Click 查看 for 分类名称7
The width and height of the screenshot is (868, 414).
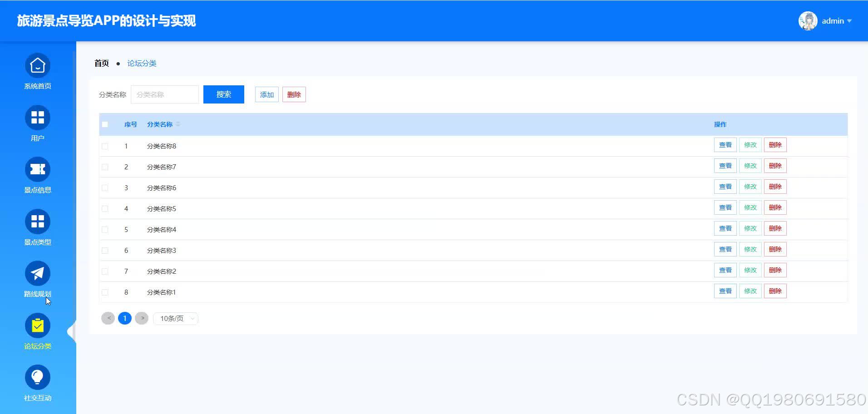(x=725, y=166)
